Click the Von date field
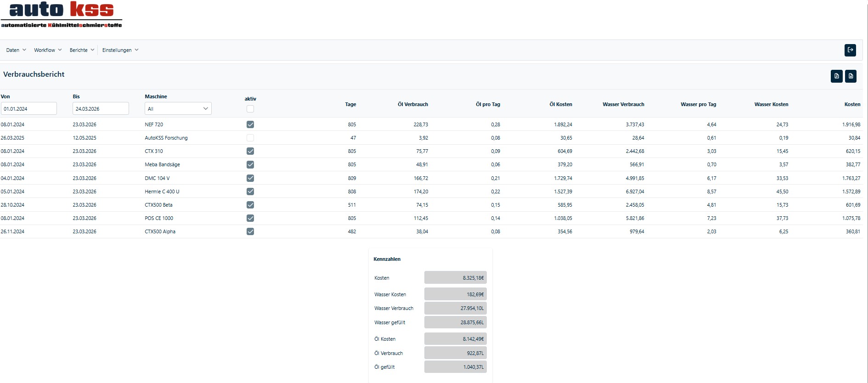 point(29,109)
